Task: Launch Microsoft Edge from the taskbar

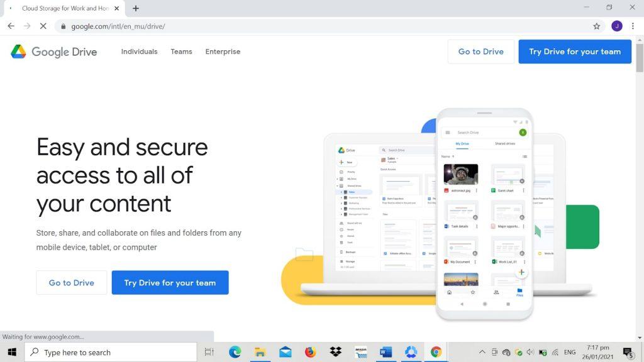Action: [235, 352]
